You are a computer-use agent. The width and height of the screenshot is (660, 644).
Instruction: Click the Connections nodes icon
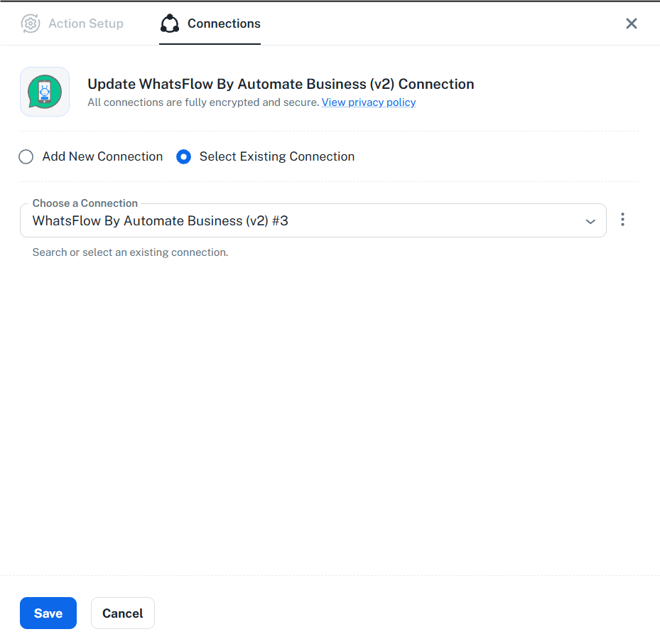[x=170, y=23]
